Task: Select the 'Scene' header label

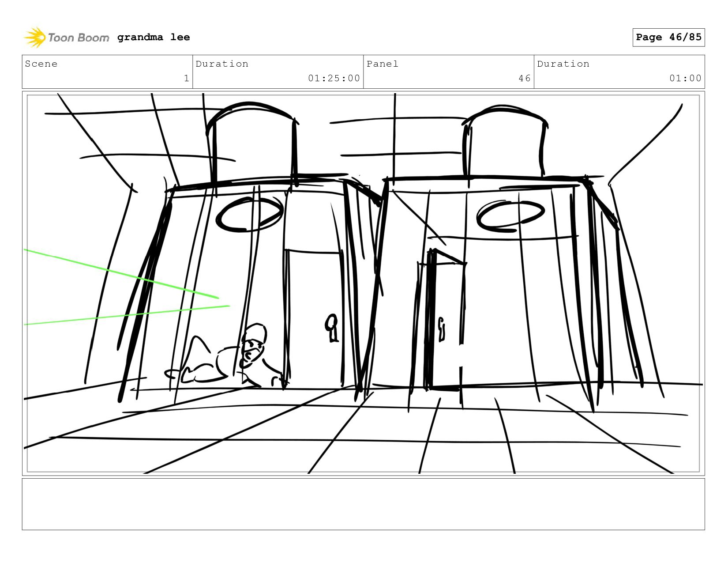Action: pos(41,64)
